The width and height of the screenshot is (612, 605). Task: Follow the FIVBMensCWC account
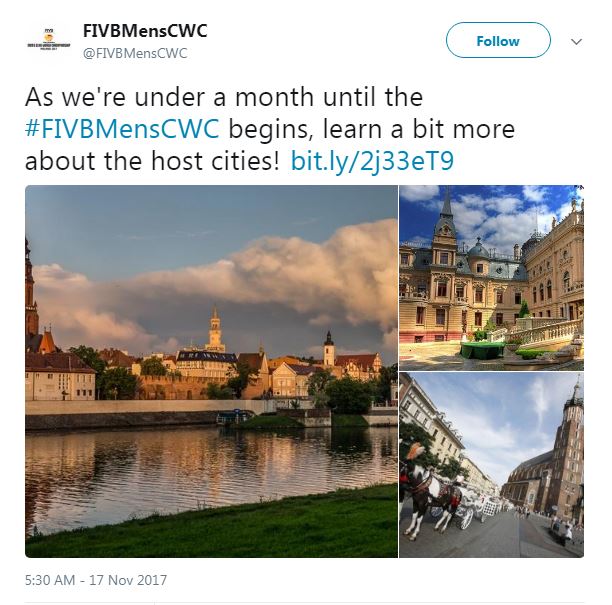click(498, 40)
